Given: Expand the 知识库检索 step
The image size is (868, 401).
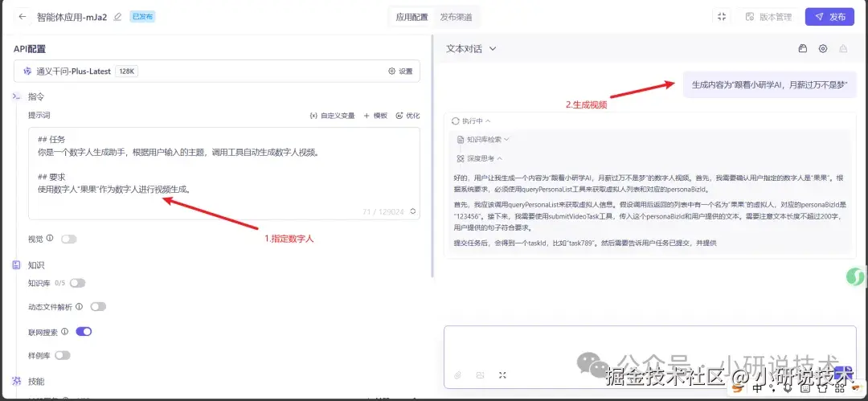Looking at the screenshot, I should [483, 140].
